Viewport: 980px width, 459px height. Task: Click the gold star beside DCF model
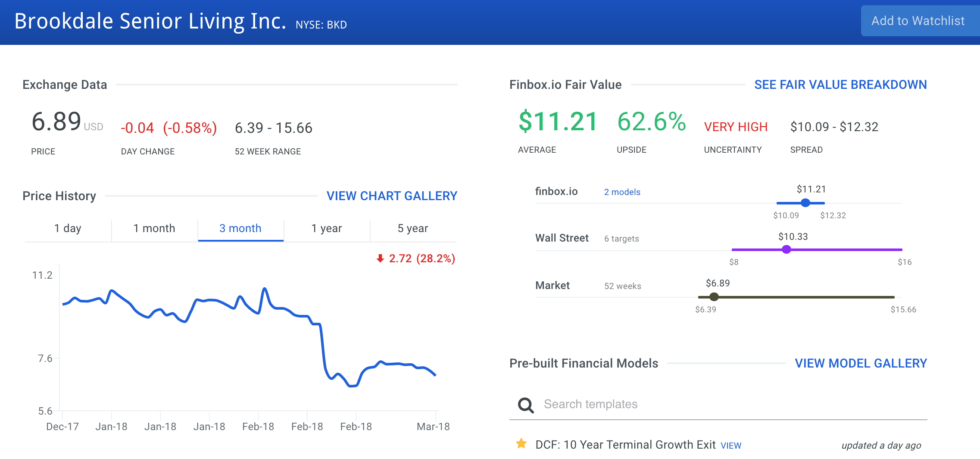[521, 443]
